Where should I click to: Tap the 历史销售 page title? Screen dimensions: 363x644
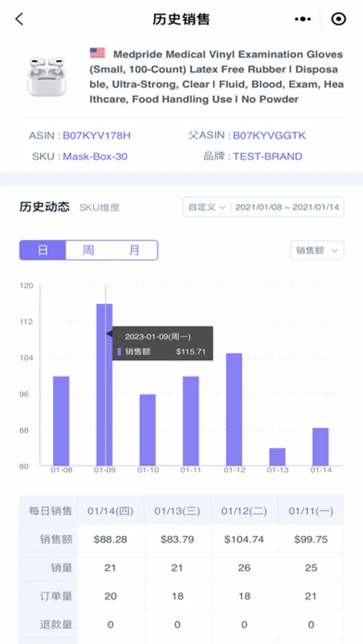point(181,19)
